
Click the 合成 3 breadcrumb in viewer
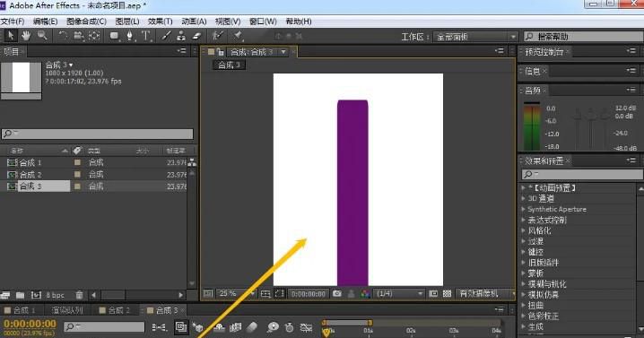coord(230,65)
